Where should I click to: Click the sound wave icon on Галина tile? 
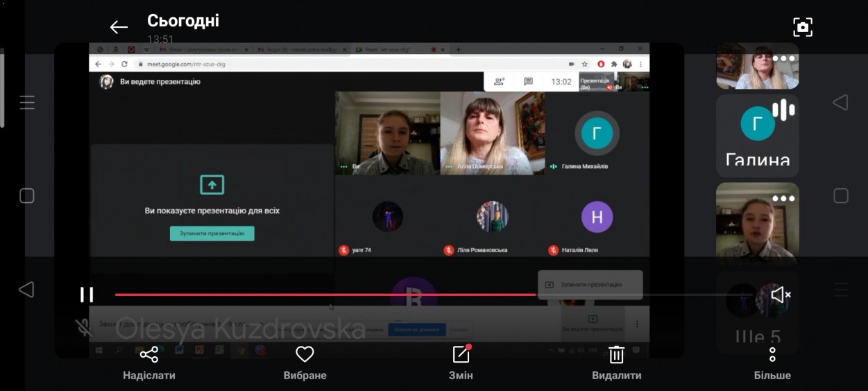[783, 109]
